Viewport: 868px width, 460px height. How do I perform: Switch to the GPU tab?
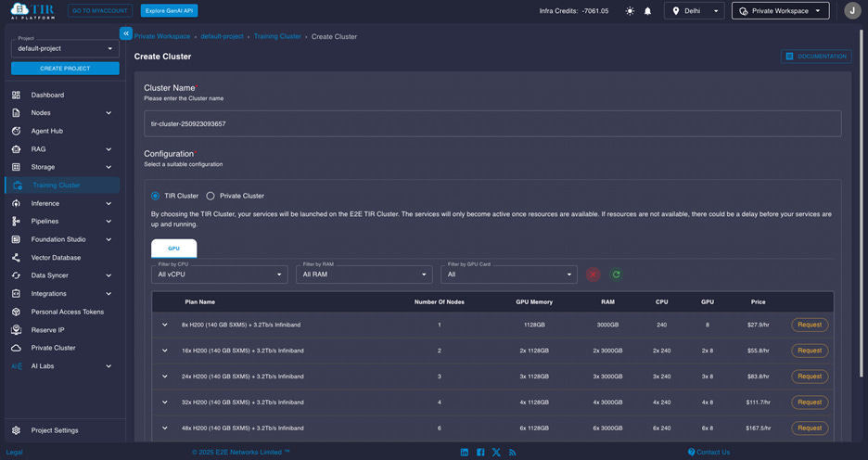pyautogui.click(x=173, y=249)
